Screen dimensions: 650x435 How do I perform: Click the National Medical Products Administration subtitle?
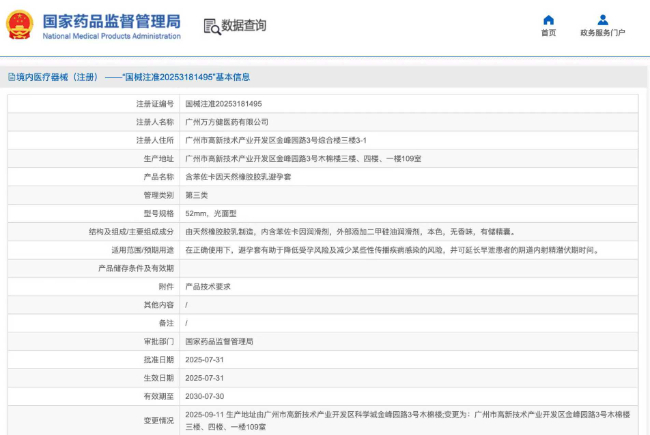pos(111,36)
